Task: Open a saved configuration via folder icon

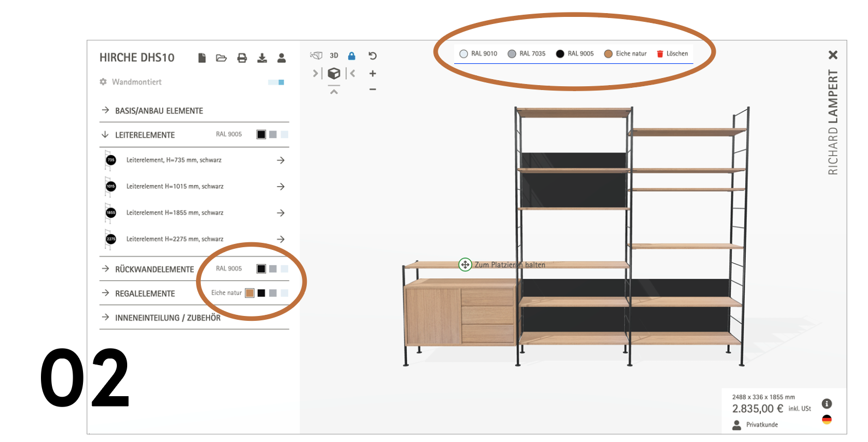Action: pyautogui.click(x=221, y=58)
